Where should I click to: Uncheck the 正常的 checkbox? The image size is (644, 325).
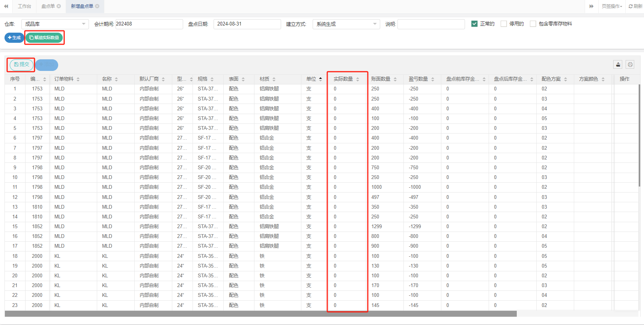474,24
